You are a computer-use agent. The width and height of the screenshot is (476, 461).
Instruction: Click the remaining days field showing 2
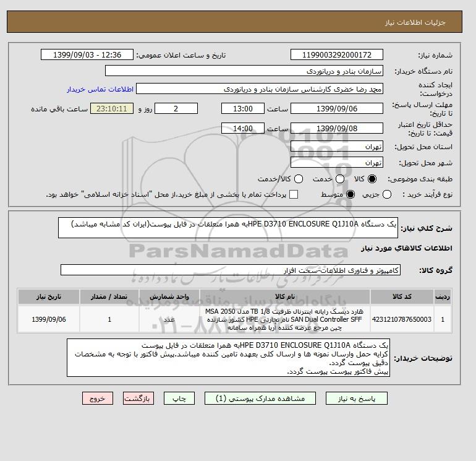176,108
